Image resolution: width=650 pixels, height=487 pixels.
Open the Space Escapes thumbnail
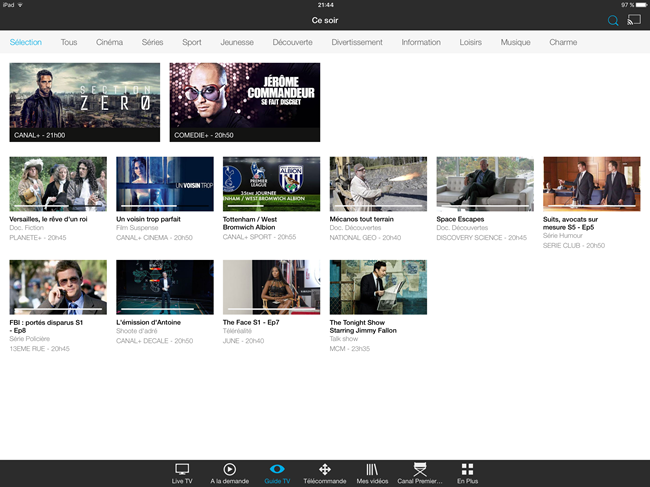(x=485, y=184)
